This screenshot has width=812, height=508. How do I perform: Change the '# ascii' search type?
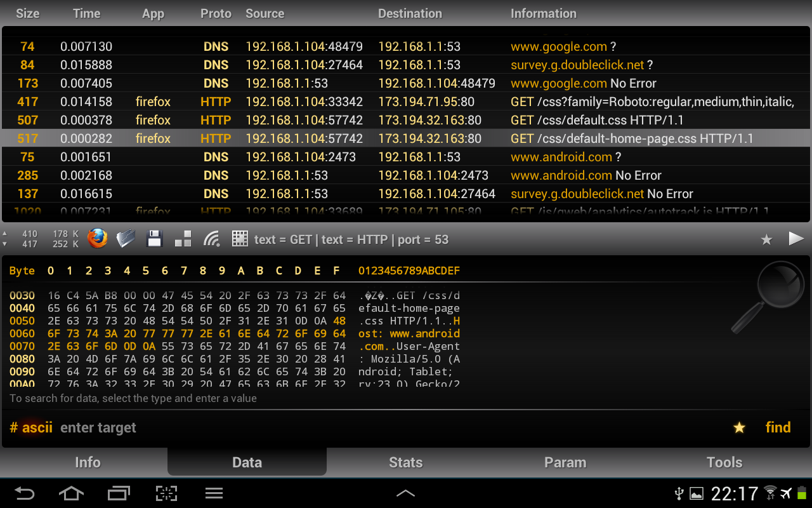coord(31,428)
